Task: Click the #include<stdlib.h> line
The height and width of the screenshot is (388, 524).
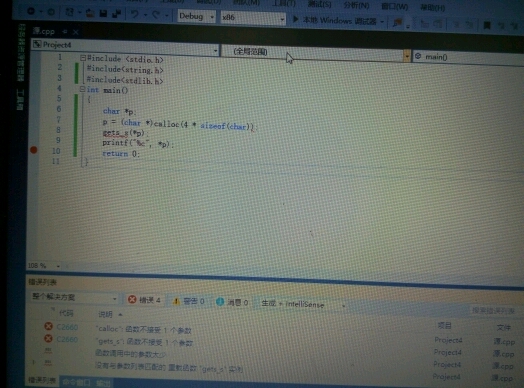Action: (x=125, y=80)
